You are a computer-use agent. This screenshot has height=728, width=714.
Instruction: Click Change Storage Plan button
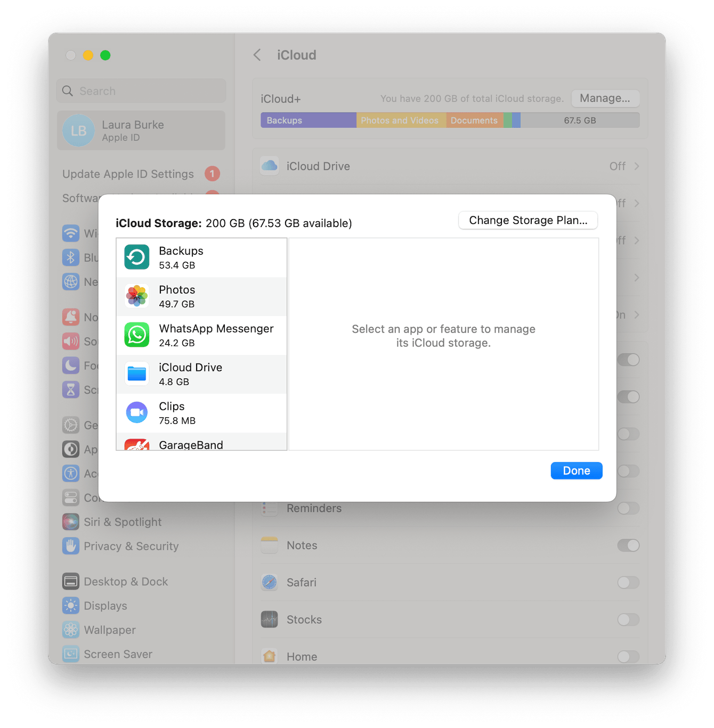(x=528, y=220)
